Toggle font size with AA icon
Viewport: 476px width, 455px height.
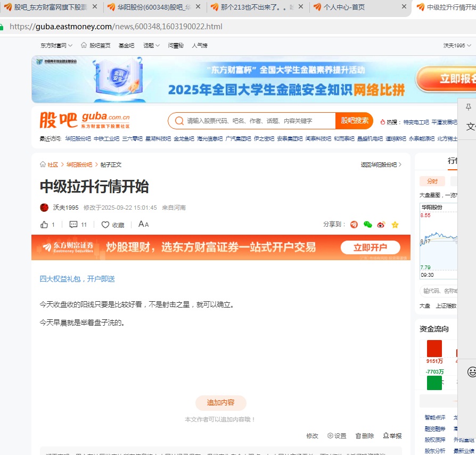[x=143, y=224]
